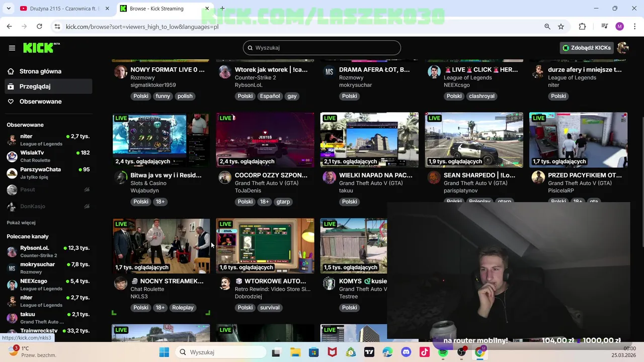Screen dimensions: 644x362
Task: Expand Pokaż więcej in sidebar
Action: [x=21, y=223]
